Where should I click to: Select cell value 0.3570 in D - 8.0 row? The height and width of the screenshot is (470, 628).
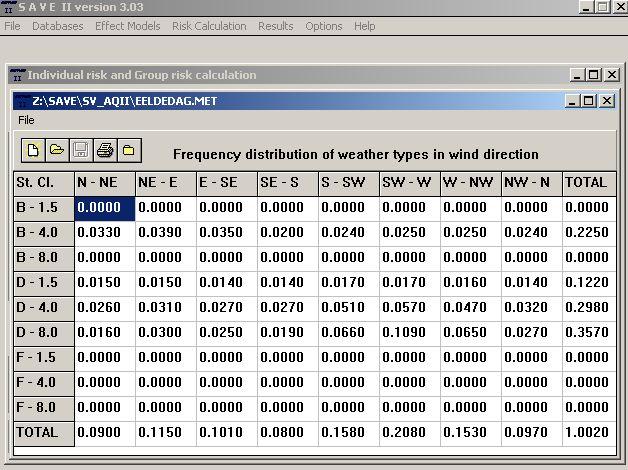(x=589, y=333)
